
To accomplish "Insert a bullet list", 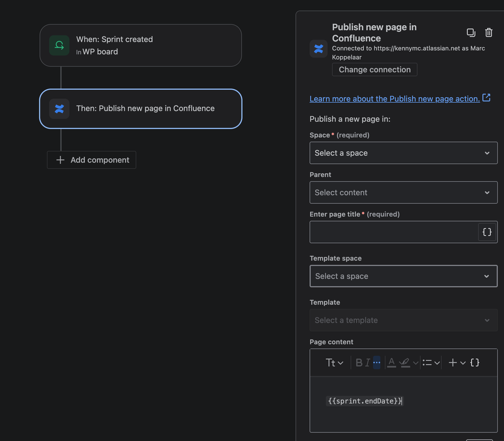I will coord(427,363).
